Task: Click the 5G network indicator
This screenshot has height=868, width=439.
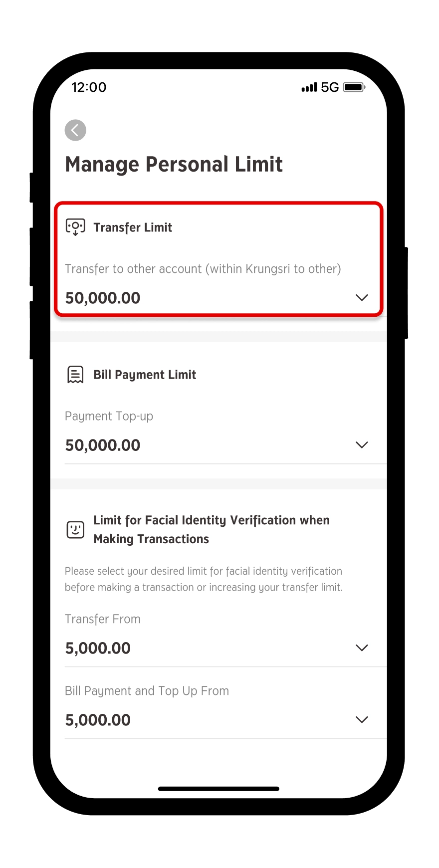Action: point(330,87)
